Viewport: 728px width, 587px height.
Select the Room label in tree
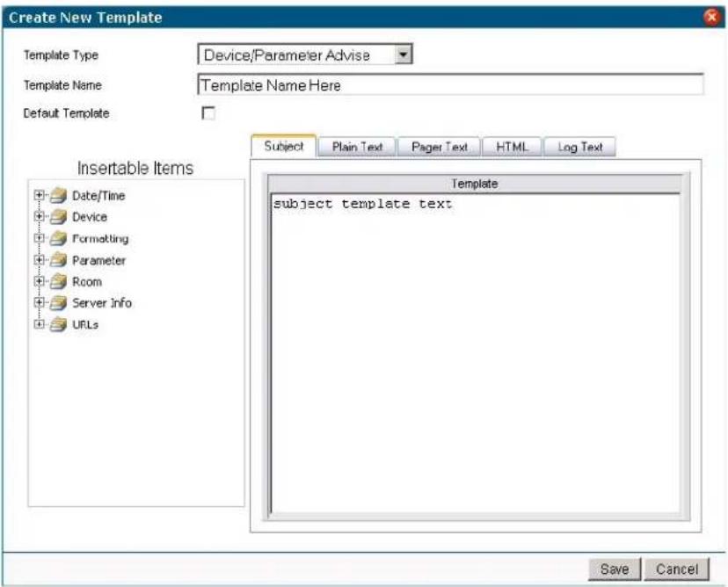[87, 282]
